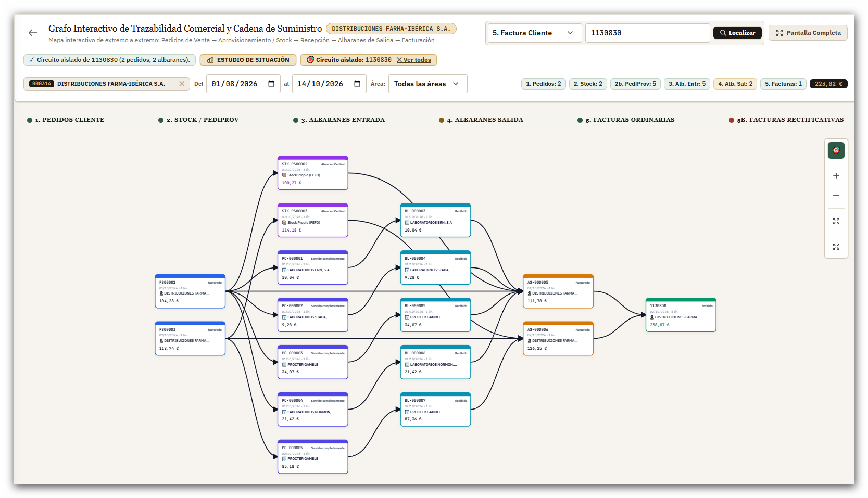Toggle the 5. Facturas: 1 filter chip
The width and height of the screenshot is (868, 498).
pyautogui.click(x=784, y=84)
